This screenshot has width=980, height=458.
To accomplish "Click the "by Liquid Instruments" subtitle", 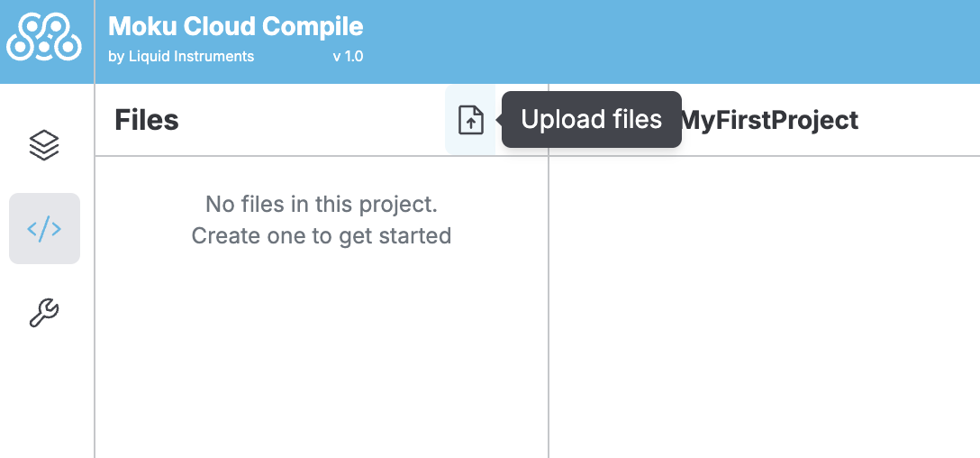I will click(x=181, y=56).
